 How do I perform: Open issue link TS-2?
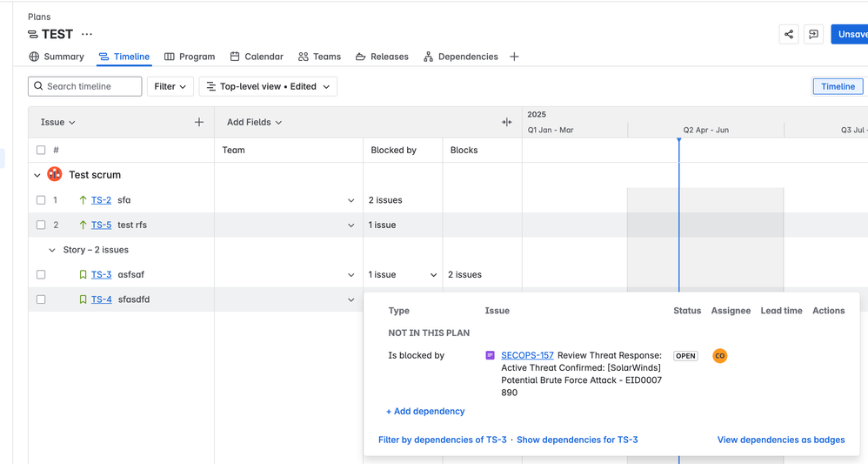(101, 200)
